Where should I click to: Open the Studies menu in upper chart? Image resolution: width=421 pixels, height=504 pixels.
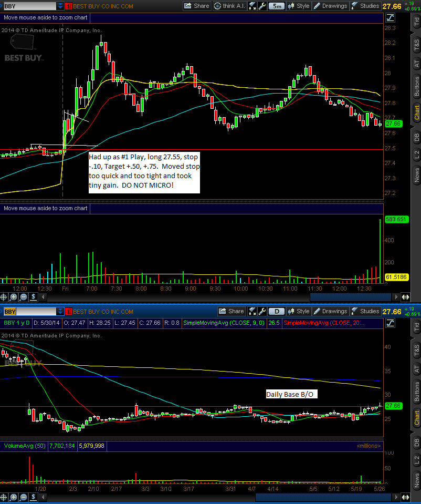365,6
